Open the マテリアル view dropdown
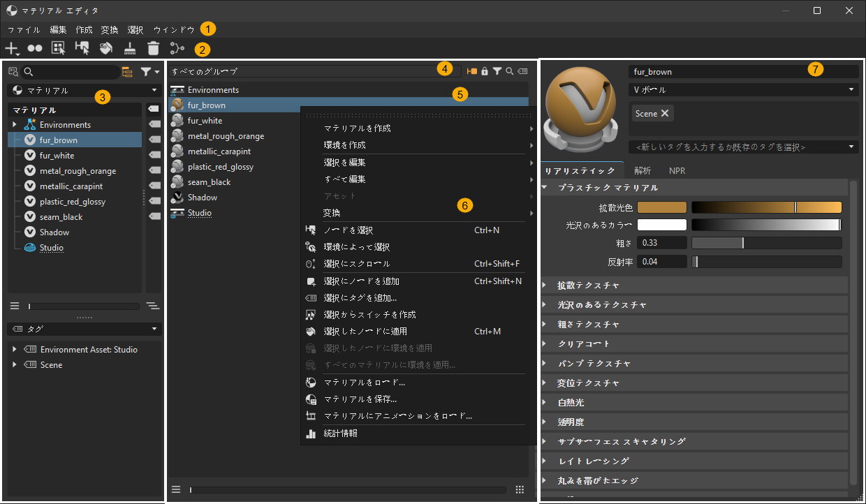The height and width of the screenshot is (504, 866). point(84,90)
